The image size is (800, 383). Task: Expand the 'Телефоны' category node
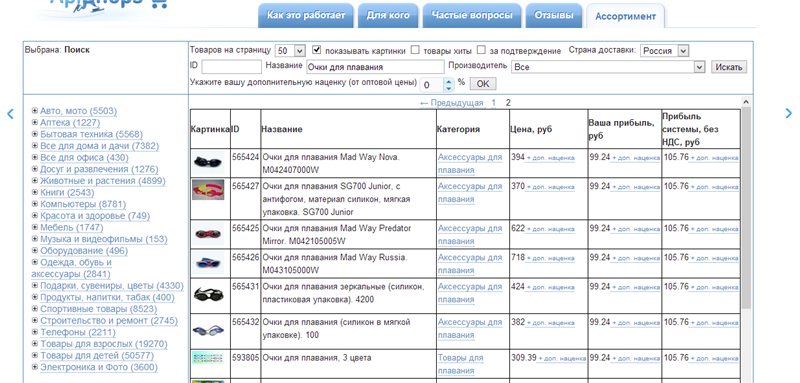click(35, 331)
